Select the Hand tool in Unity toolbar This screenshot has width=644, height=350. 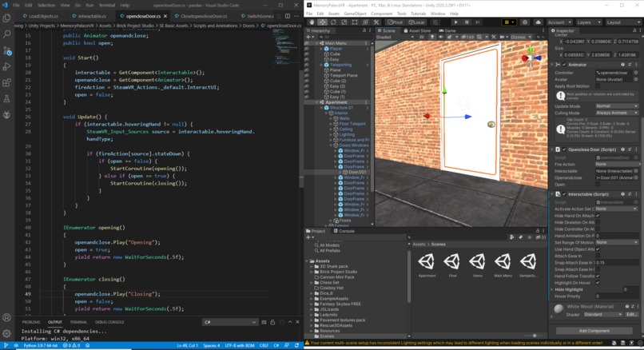tap(312, 22)
